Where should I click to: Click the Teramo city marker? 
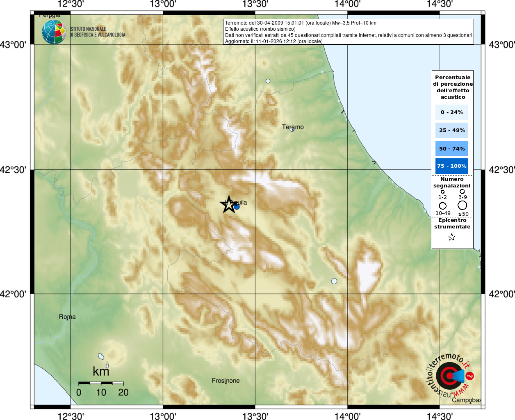click(x=292, y=130)
